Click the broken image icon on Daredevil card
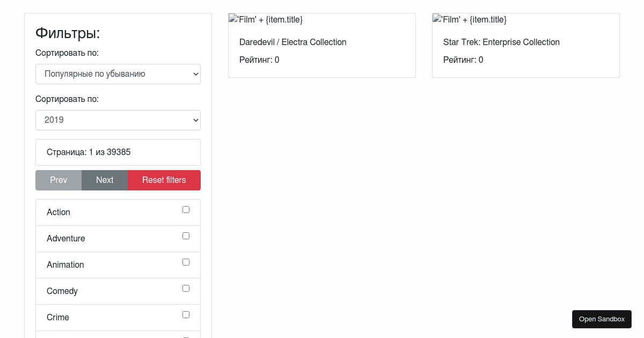 tap(232, 19)
